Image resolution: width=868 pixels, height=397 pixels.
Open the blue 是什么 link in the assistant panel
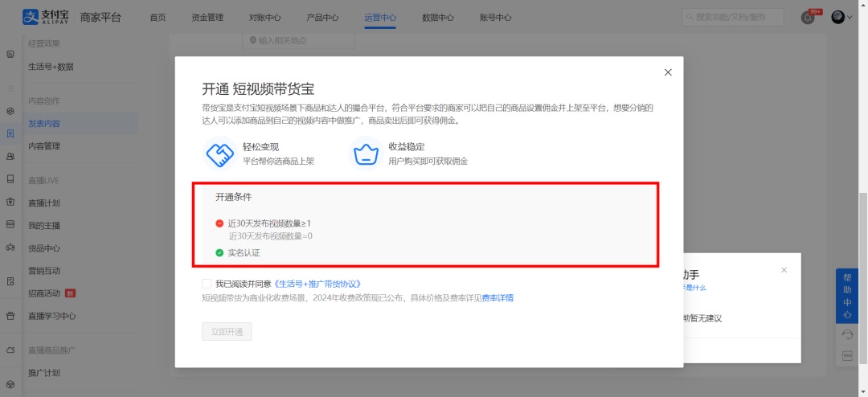694,288
